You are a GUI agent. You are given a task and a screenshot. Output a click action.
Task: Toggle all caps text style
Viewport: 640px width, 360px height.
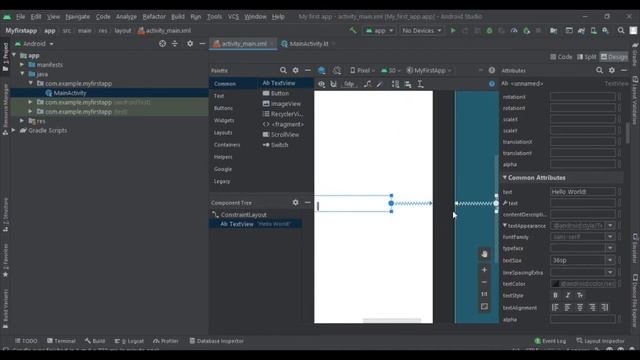(x=580, y=295)
